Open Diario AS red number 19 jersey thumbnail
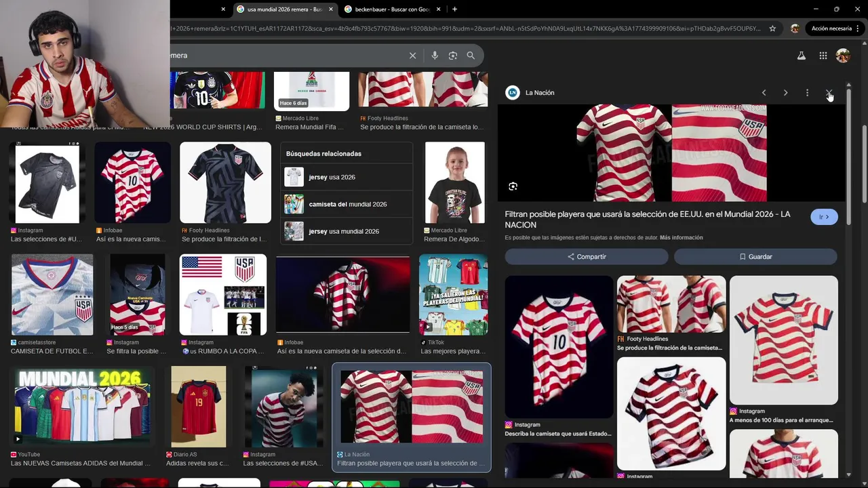Screen dimensions: 868x488 point(198,407)
